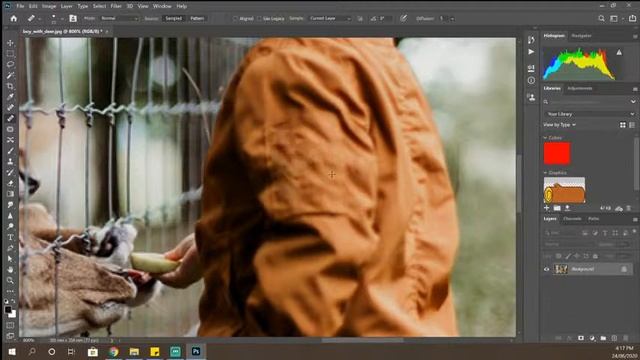The width and height of the screenshot is (640, 360).
Task: Collapse the Colors section in Libraries
Action: click(x=545, y=138)
